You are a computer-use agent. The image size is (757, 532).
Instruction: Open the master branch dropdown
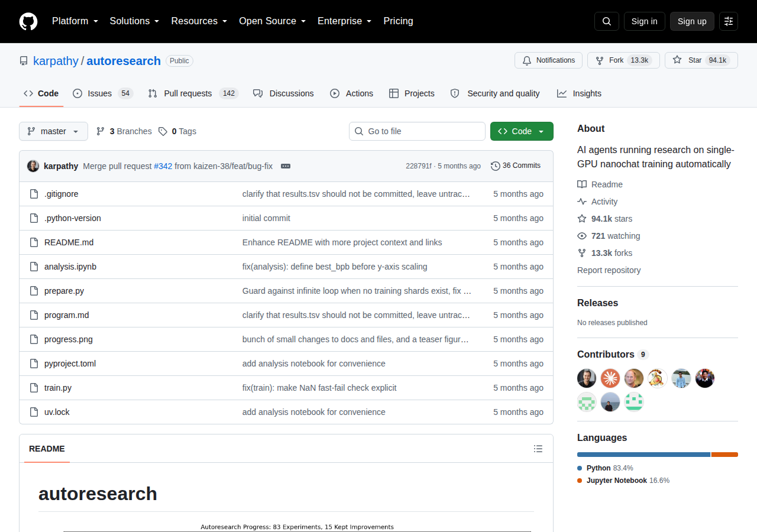click(53, 131)
